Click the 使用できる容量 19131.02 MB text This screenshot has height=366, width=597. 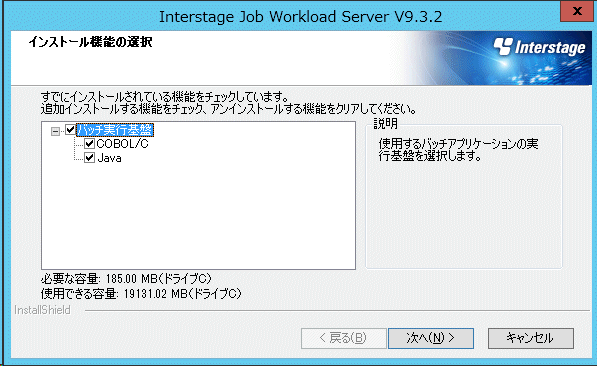point(141,294)
